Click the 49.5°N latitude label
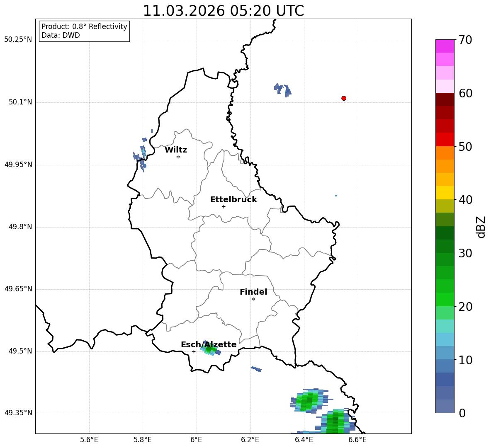This screenshot has height=448, width=491. pyautogui.click(x=20, y=351)
